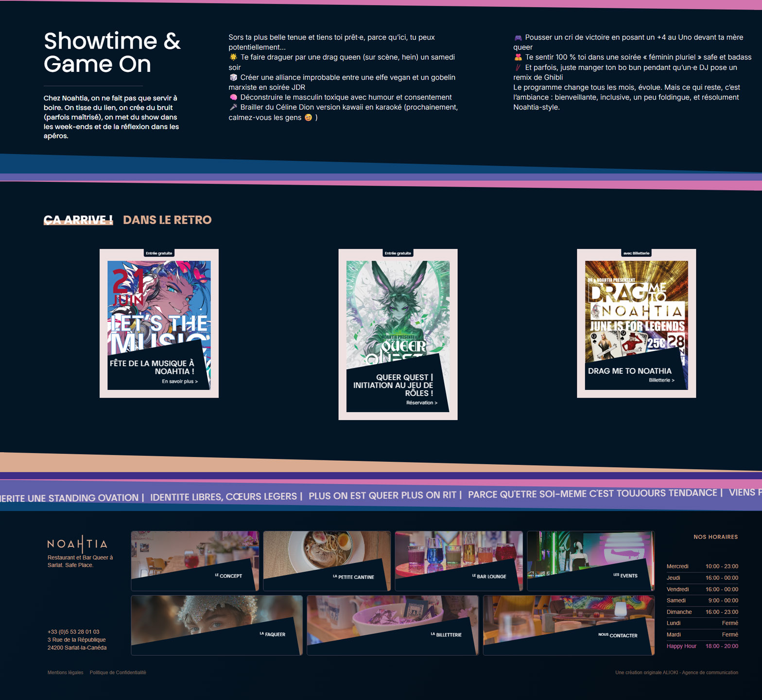Click address 3 Rue de la République
The width and height of the screenshot is (762, 700).
tap(76, 640)
